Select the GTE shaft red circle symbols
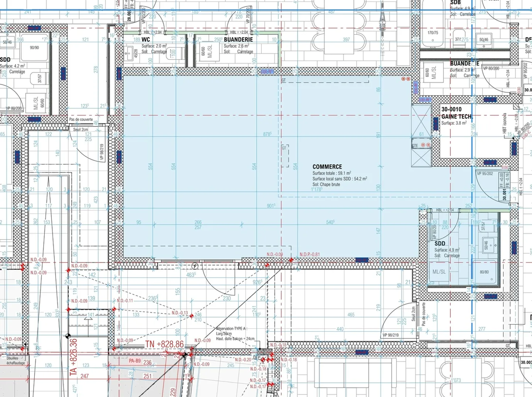The width and height of the screenshot is (532, 397). pos(426,145)
